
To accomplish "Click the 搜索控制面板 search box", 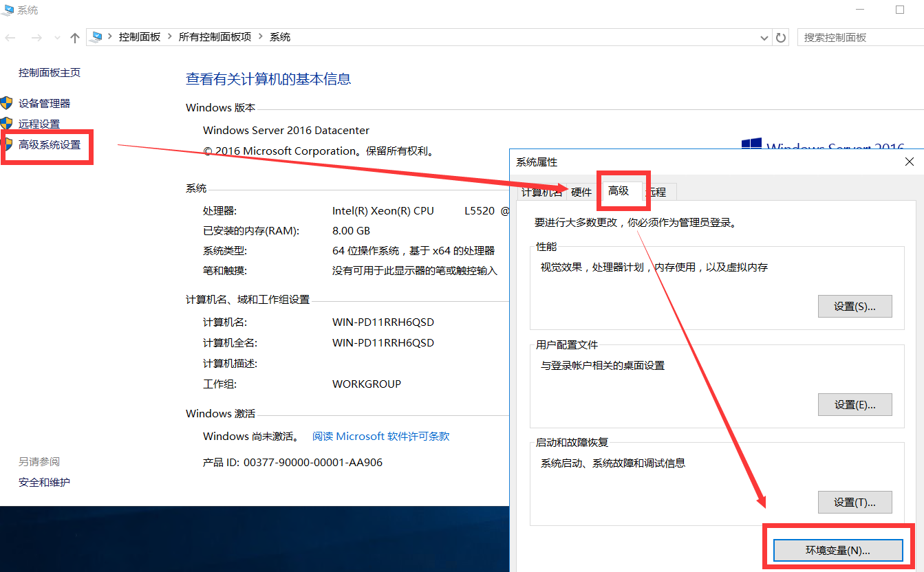I will (860, 38).
